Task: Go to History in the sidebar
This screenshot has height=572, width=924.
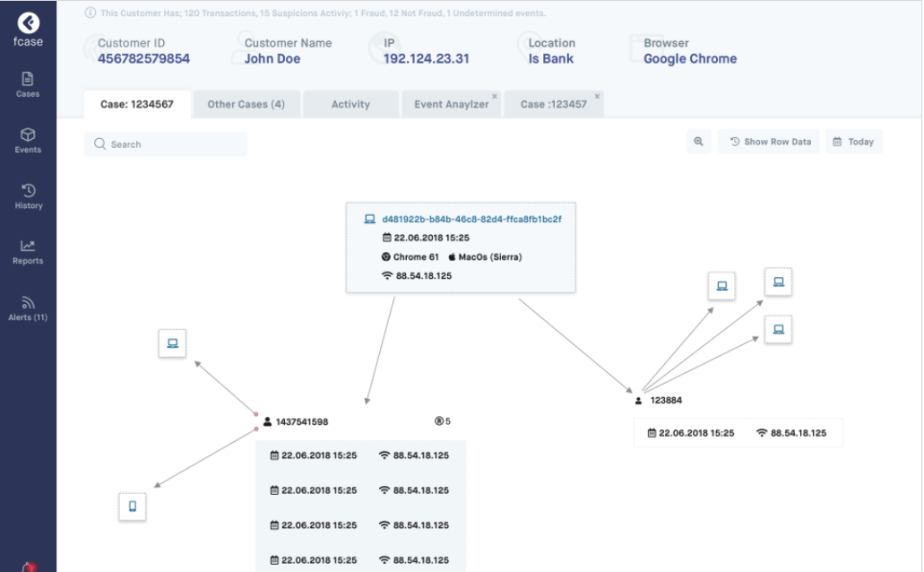Action: pos(28,195)
